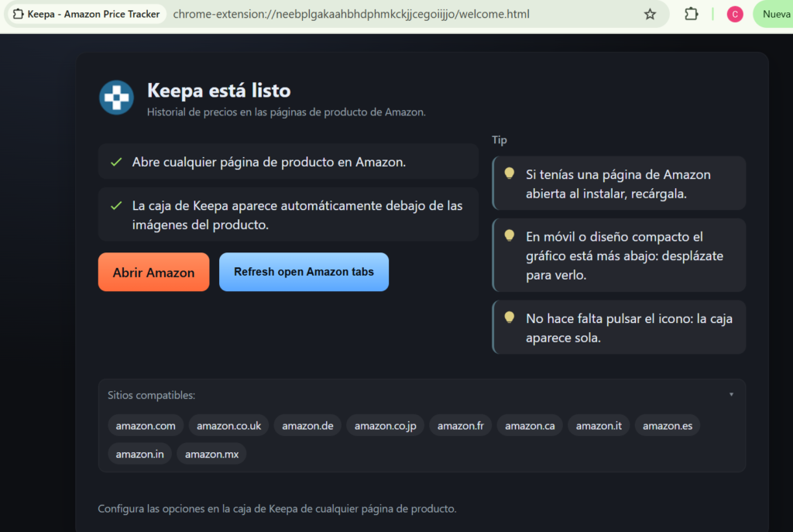Image resolution: width=793 pixels, height=532 pixels.
Task: Select the amazon.co.jp site chip
Action: 386,426
